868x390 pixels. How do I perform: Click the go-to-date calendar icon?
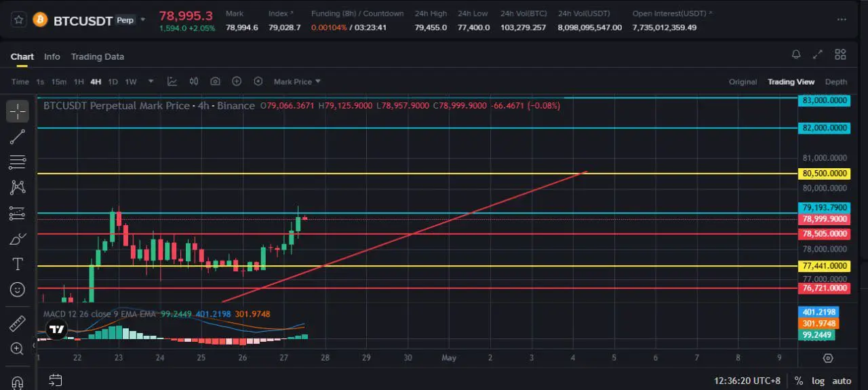tap(56, 381)
